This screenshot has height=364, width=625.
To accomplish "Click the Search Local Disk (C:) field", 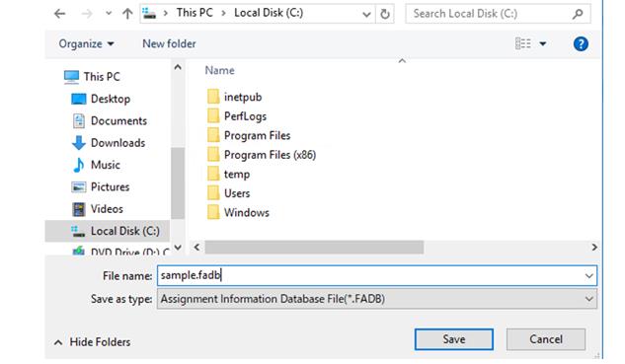I will pos(491,14).
